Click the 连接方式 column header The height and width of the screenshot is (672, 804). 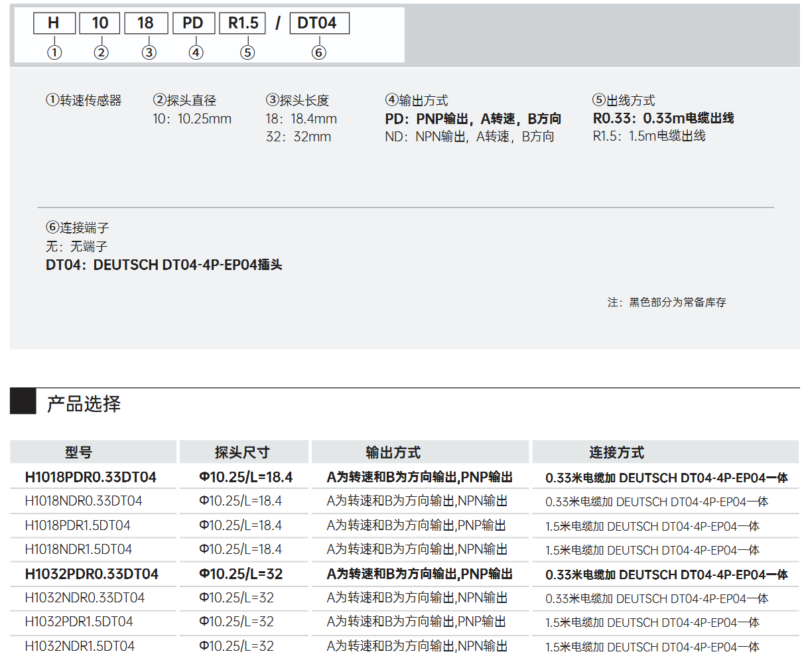click(616, 452)
